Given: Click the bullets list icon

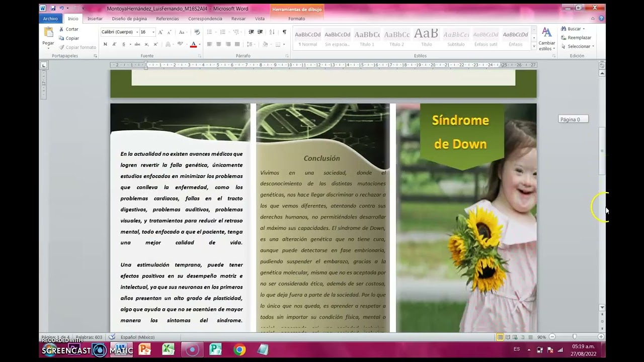Looking at the screenshot, I should pos(210,32).
